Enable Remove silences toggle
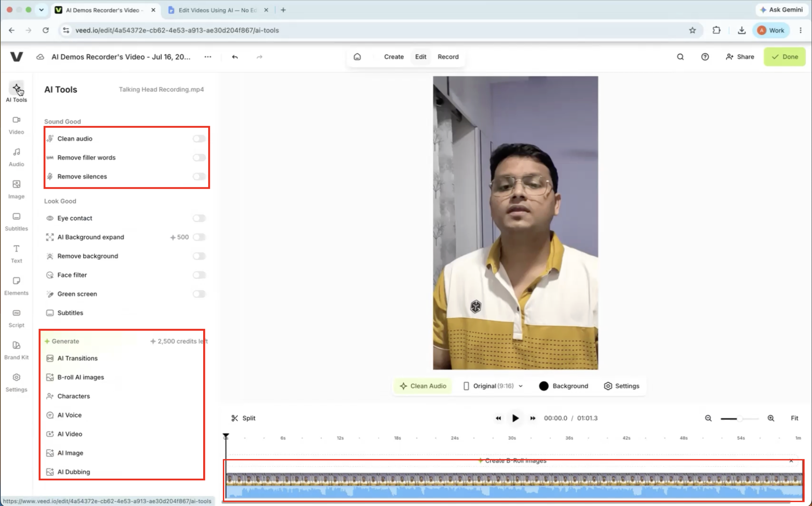Image resolution: width=812 pixels, height=506 pixels. [199, 177]
